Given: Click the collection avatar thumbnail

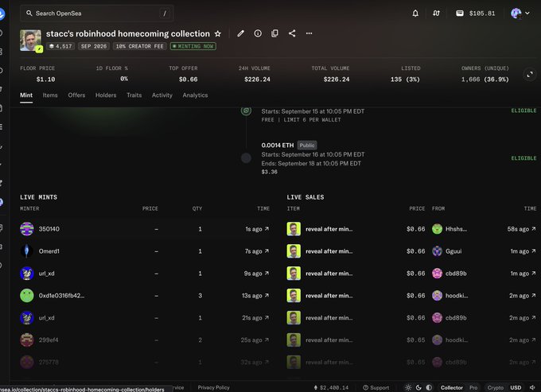Looking at the screenshot, I should pyautogui.click(x=31, y=41).
